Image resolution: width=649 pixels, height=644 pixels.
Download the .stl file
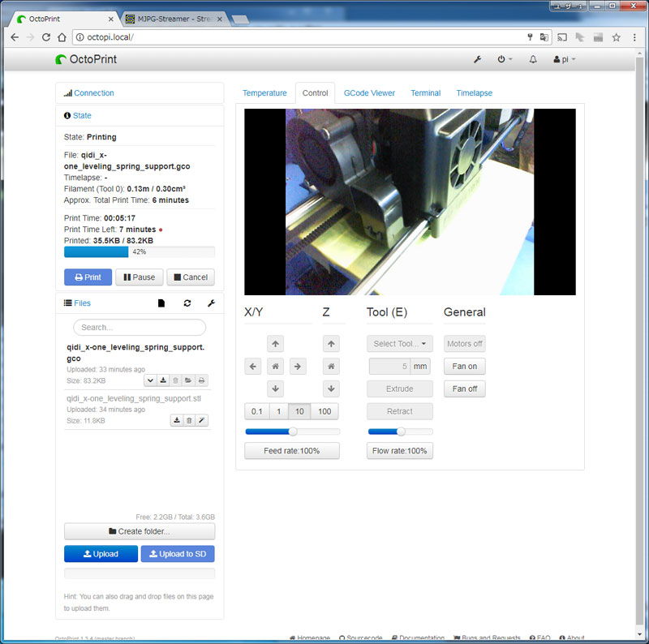[177, 420]
